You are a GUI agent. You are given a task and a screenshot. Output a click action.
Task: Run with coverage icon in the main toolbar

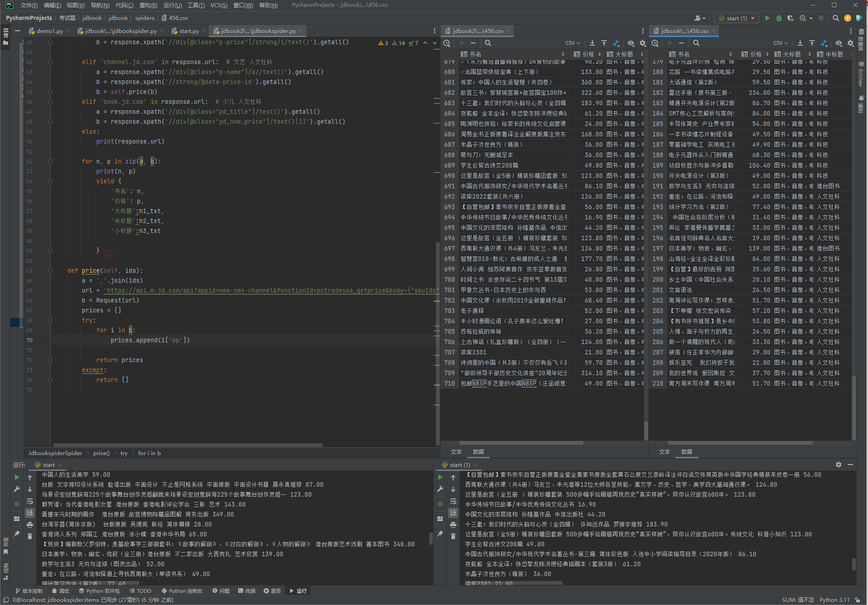click(x=790, y=19)
